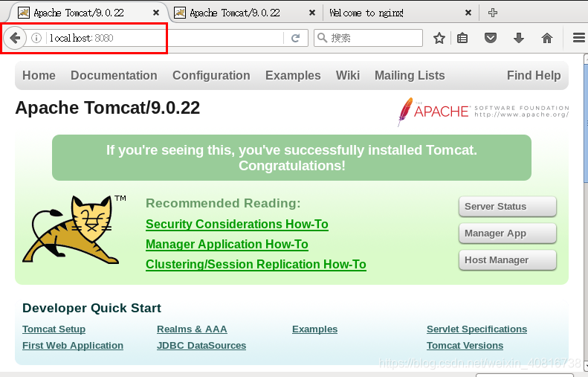Switch to first Apache Tomcat/9.0.22 tab

pyautogui.click(x=86, y=13)
